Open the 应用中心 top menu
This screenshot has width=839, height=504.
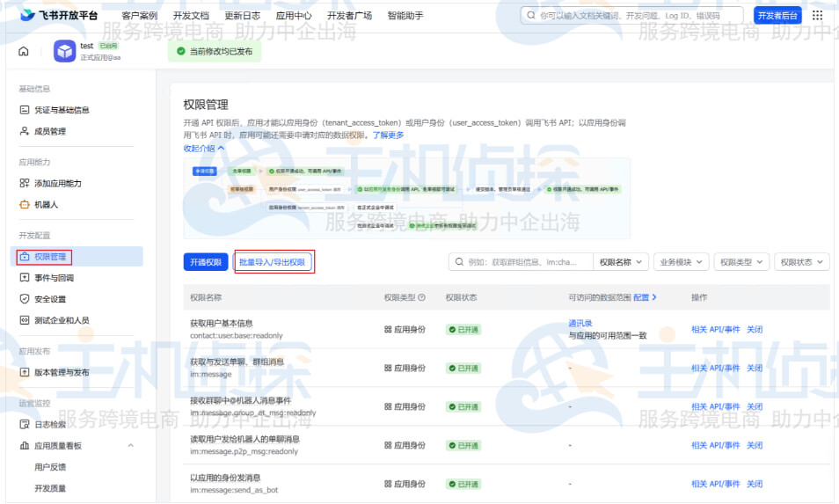coord(294,16)
